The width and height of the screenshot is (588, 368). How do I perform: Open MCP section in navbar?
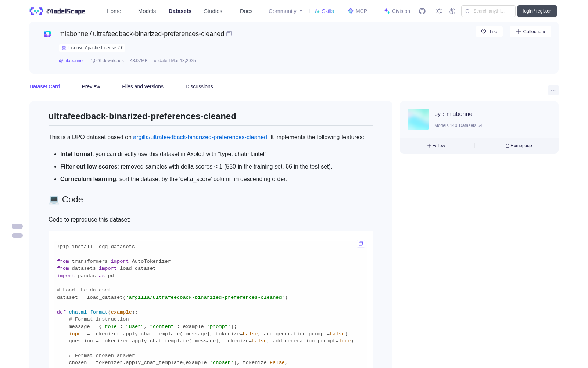pyautogui.click(x=357, y=11)
